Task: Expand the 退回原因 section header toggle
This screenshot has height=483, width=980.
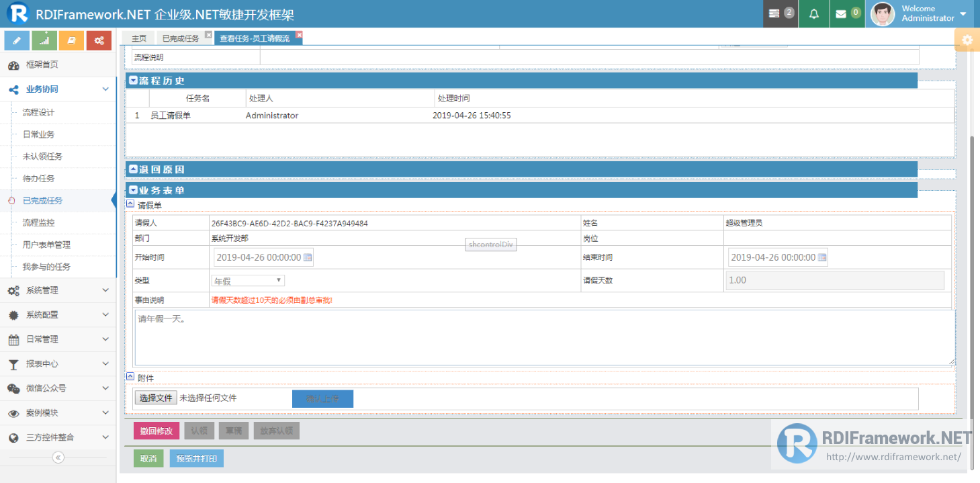Action: coord(133,169)
